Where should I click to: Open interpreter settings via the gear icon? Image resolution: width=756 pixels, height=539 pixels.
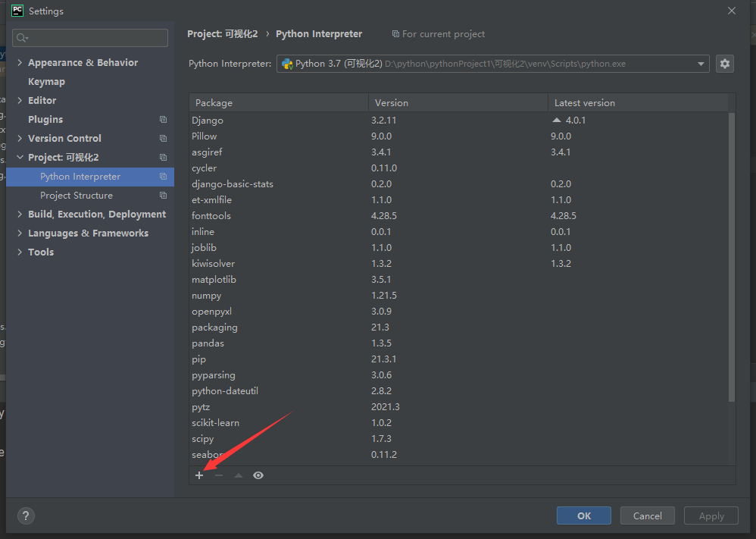[724, 64]
